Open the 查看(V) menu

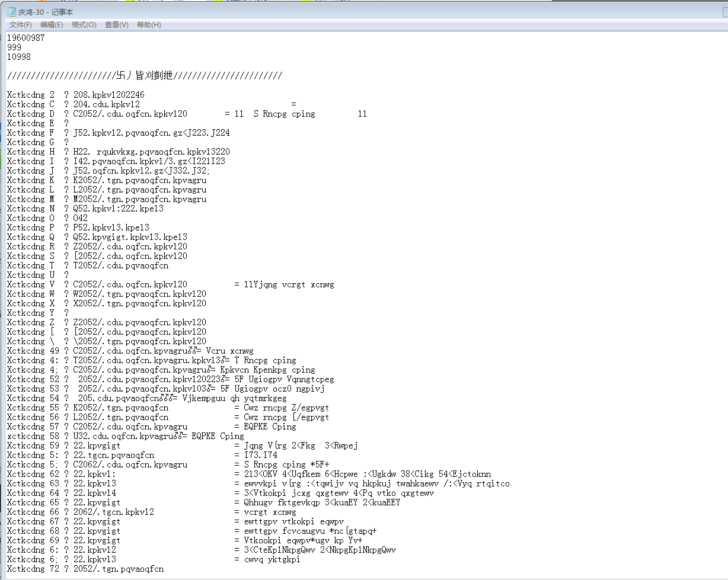click(x=116, y=25)
